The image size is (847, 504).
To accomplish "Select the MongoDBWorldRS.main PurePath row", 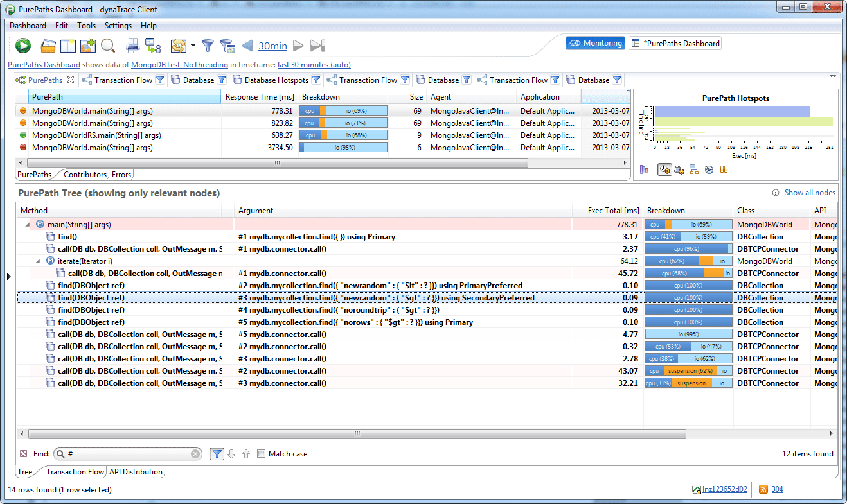I will coord(323,135).
